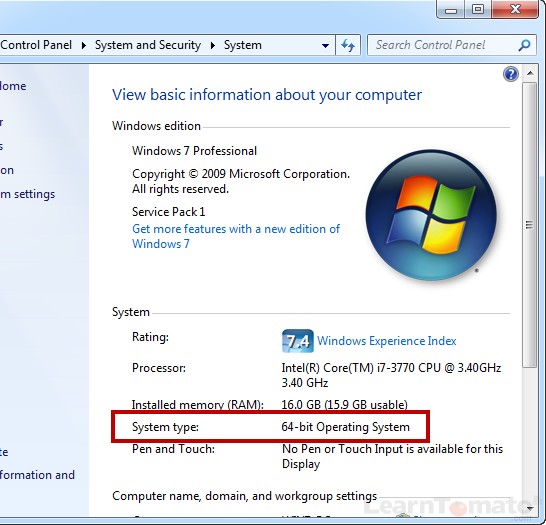Image resolution: width=546 pixels, height=525 pixels.
Task: Click the 'Processor:' label
Action: (x=159, y=368)
